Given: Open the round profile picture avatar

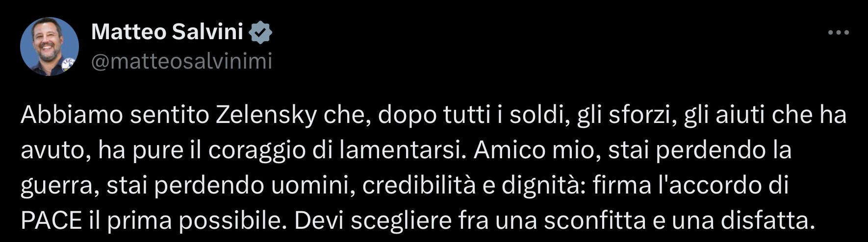Looking at the screenshot, I should 50,47.
